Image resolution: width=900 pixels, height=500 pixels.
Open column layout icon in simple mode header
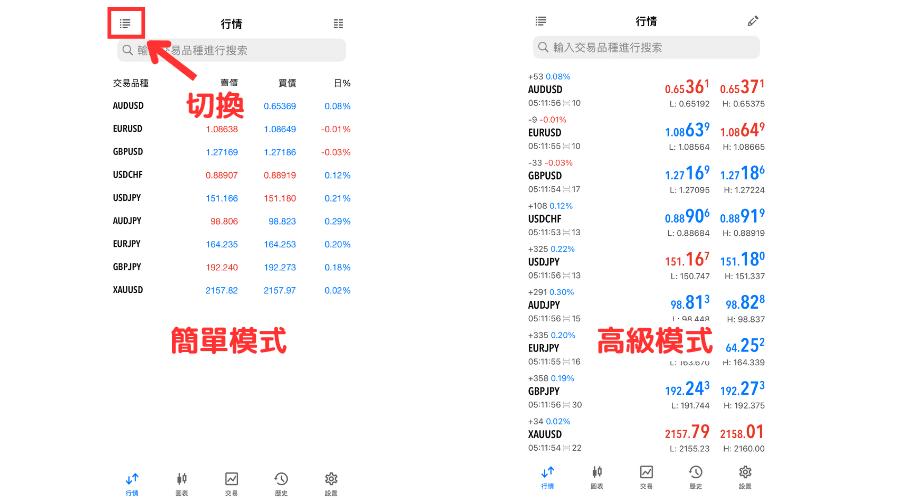pos(338,23)
